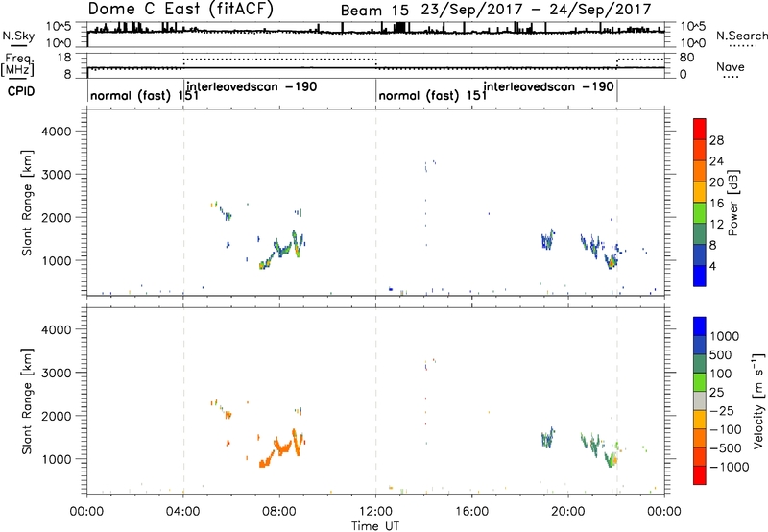Screen dimensions: 768x532
Task: Click the orange echo cluster in velocity panel
Action: (x=280, y=448)
